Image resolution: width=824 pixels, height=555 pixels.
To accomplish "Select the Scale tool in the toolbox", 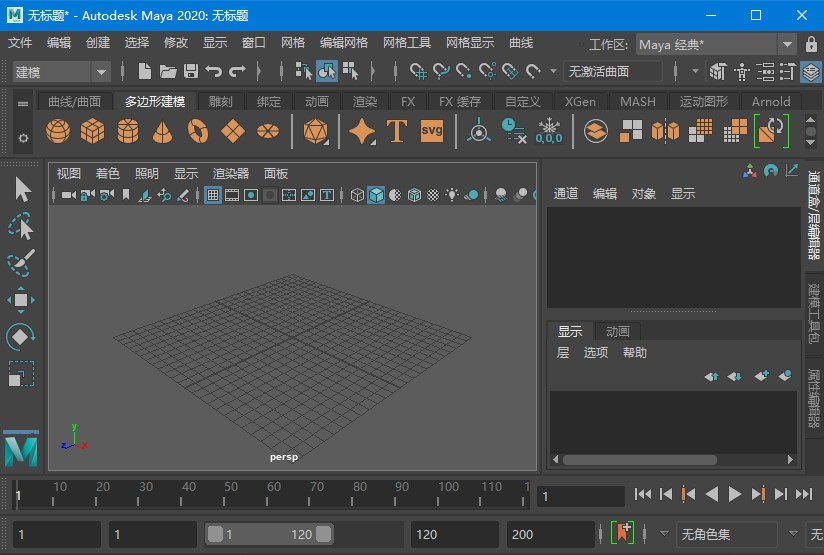I will coord(21,374).
